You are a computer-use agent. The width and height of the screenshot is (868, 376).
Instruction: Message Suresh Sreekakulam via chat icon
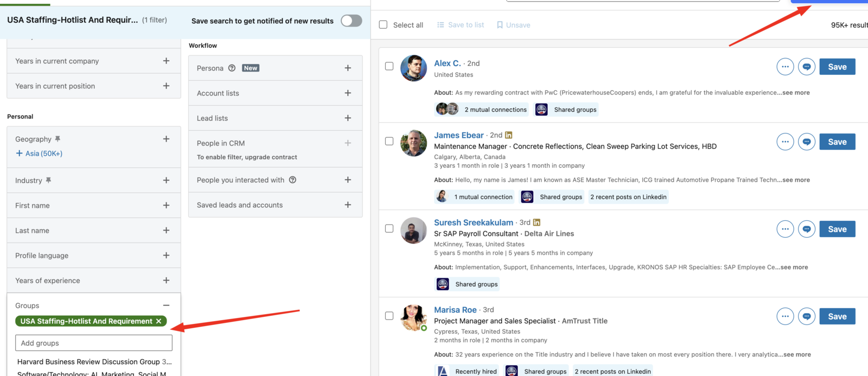[x=807, y=229]
